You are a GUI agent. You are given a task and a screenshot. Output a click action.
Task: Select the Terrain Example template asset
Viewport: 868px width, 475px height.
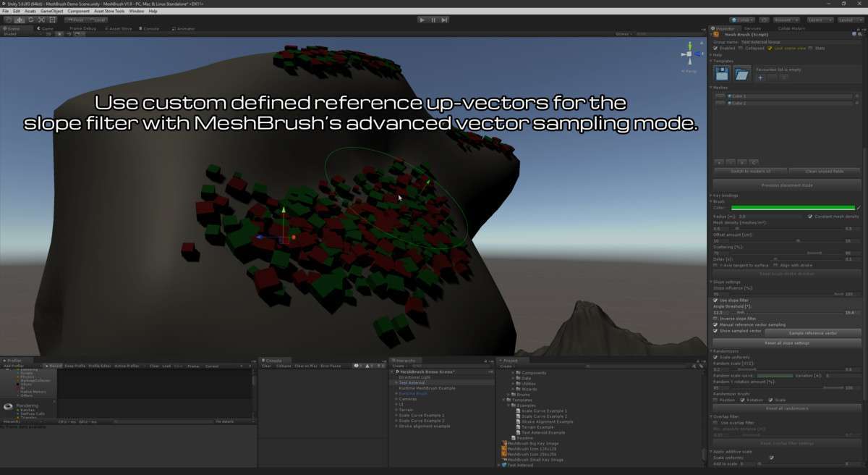(539, 427)
